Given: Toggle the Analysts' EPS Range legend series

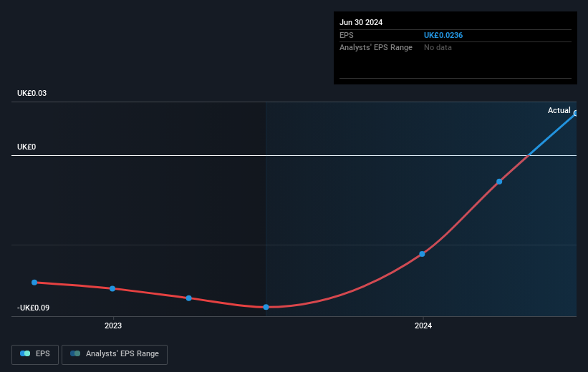Looking at the screenshot, I should click(x=115, y=354).
